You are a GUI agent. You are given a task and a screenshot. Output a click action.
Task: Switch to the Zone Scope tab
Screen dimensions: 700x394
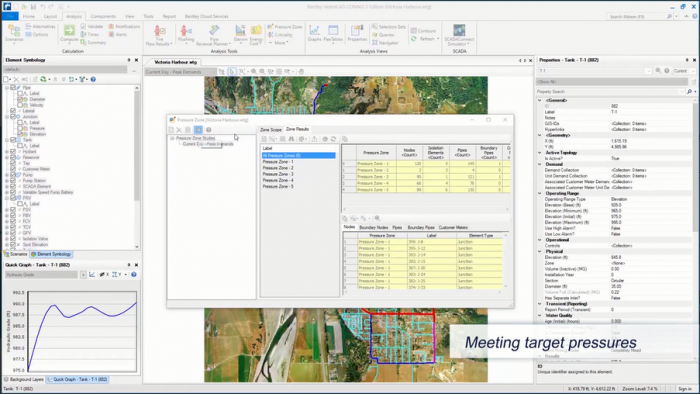(271, 129)
